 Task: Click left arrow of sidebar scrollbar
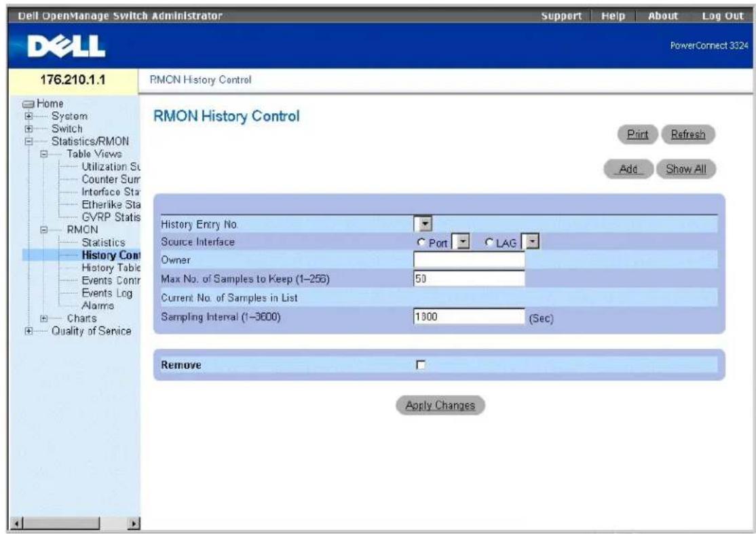click(x=17, y=522)
